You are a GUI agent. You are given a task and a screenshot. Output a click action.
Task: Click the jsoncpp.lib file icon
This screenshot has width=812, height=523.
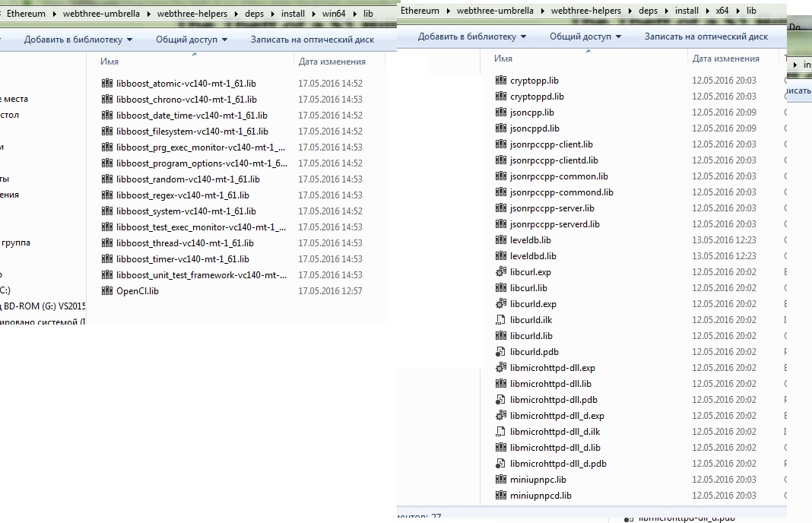point(501,112)
